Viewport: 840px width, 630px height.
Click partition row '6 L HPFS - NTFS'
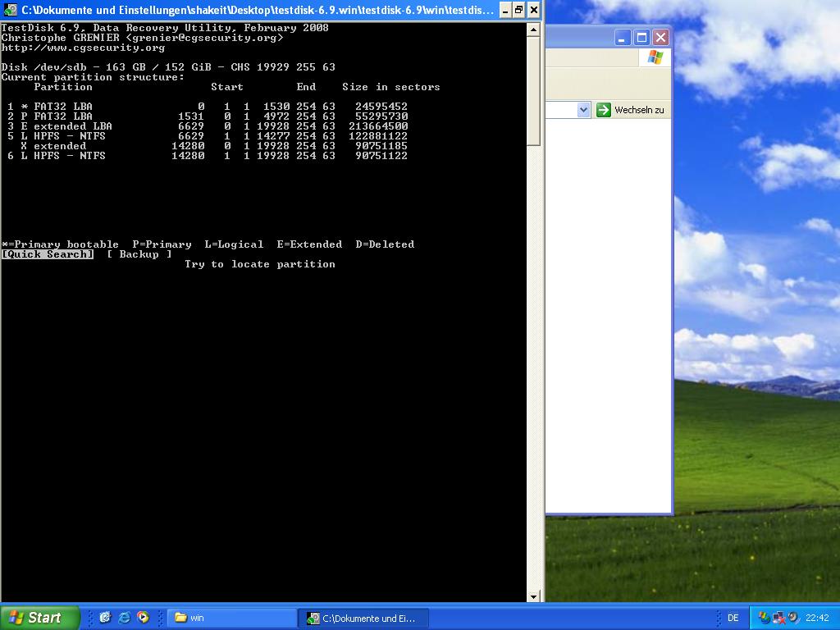click(208, 156)
